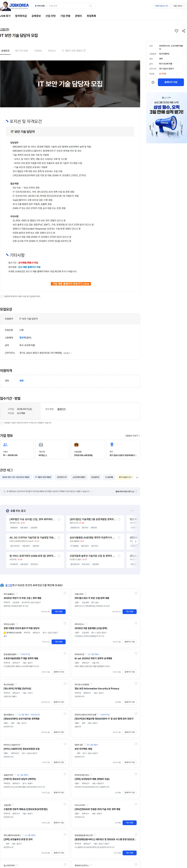Viewport: 187px width, 868px height.
Task: Star the 세무법인 다승 trending posting
Action: 59,519
